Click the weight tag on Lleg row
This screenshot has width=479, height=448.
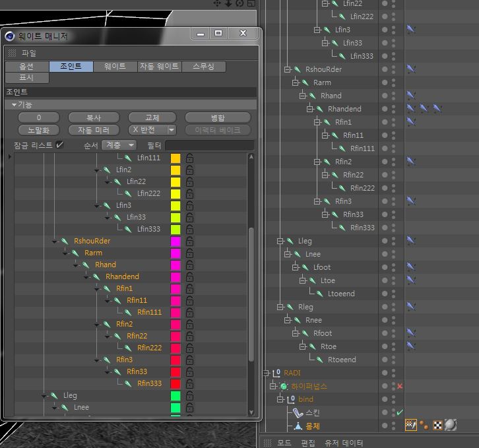coord(411,241)
